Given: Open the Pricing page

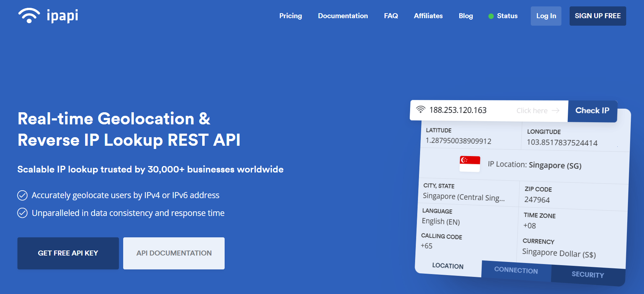Looking at the screenshot, I should point(290,16).
